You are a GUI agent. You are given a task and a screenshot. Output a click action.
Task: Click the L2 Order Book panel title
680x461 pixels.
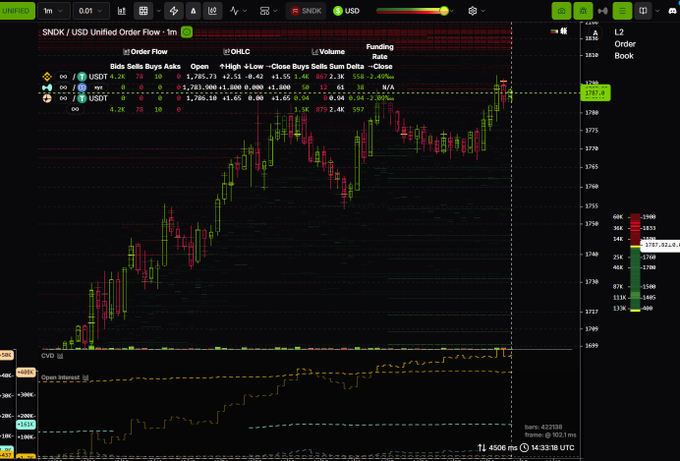click(x=625, y=44)
